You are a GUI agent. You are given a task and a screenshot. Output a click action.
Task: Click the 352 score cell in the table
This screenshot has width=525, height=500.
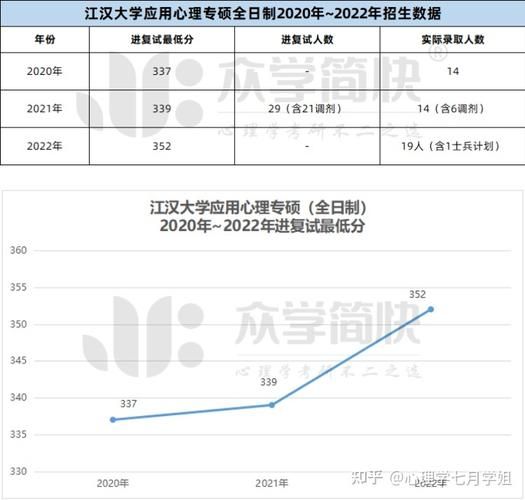click(162, 146)
